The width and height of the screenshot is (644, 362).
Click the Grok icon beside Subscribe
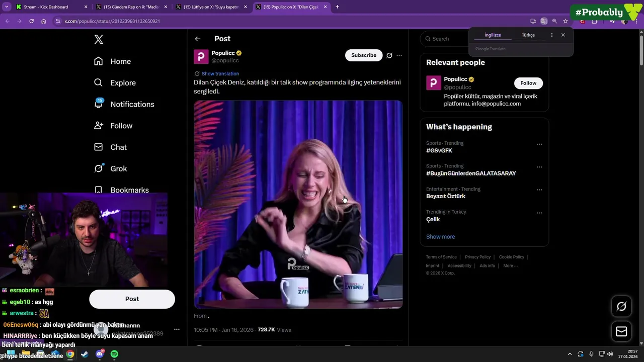(x=389, y=55)
